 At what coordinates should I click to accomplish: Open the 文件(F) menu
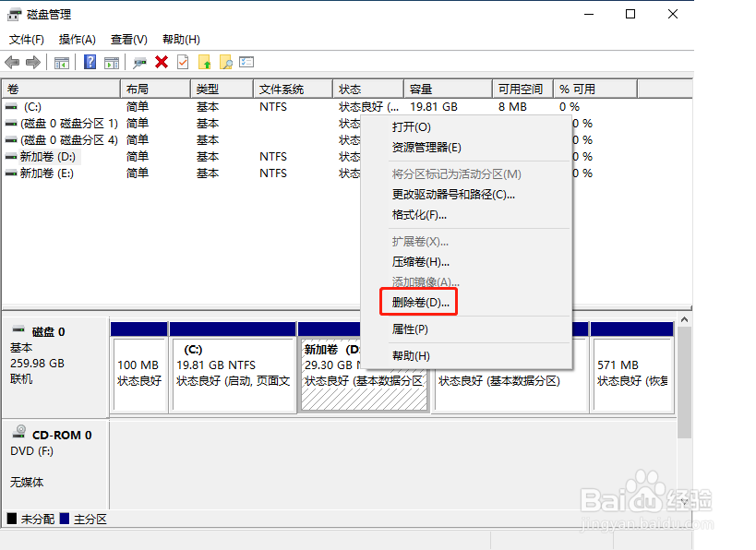[27, 40]
